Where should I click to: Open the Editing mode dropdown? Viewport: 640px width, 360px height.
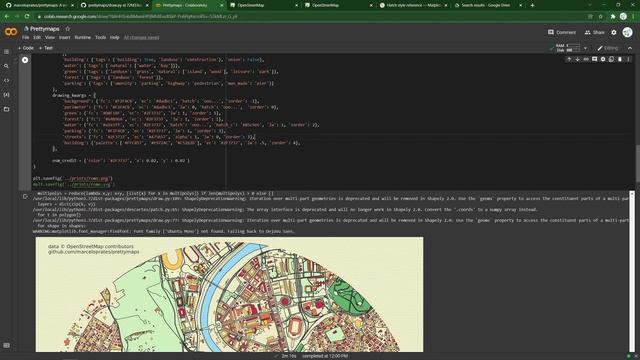click(608, 48)
